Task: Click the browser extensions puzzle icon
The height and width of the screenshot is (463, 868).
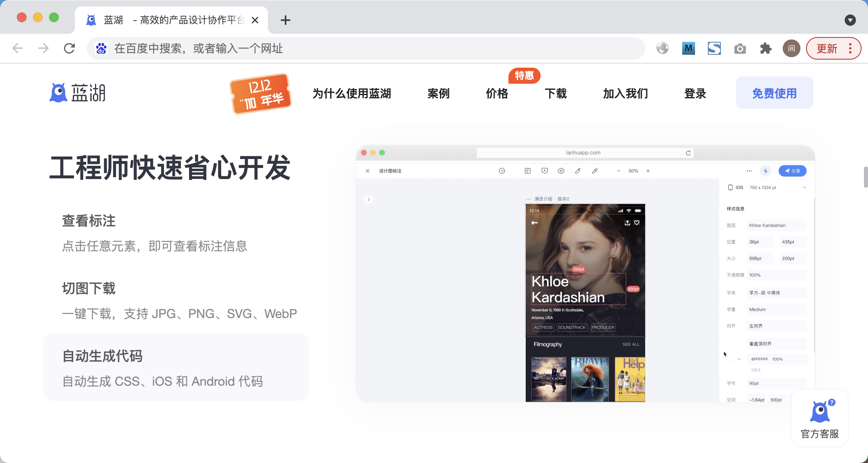Action: click(766, 48)
